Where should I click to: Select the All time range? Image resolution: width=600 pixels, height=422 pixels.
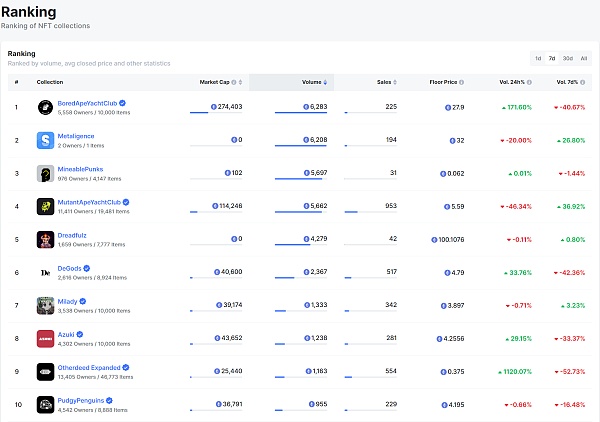pyautogui.click(x=583, y=58)
